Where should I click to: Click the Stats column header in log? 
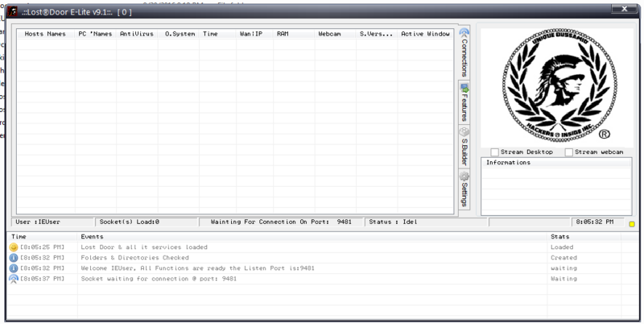click(x=584, y=236)
